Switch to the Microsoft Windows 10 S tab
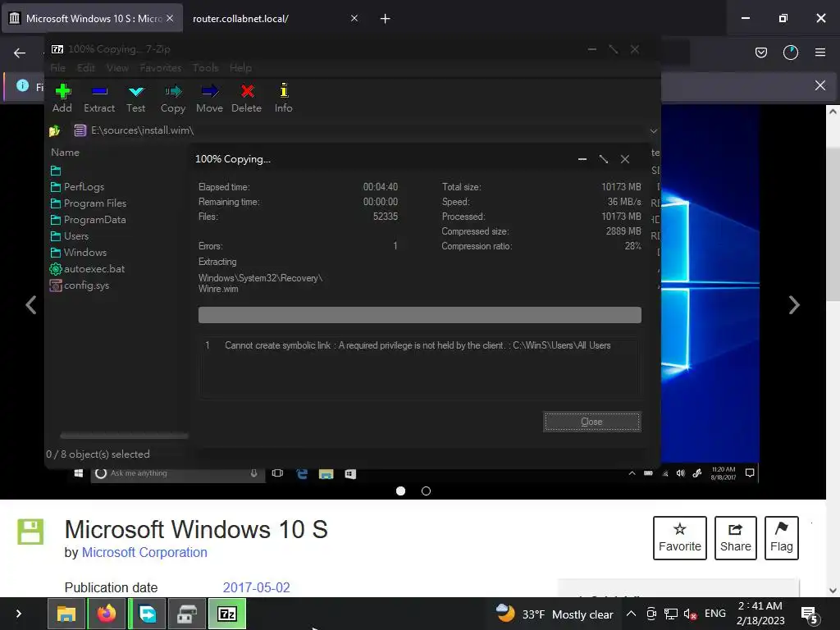Viewport: 840px width, 630px height. pos(92,19)
